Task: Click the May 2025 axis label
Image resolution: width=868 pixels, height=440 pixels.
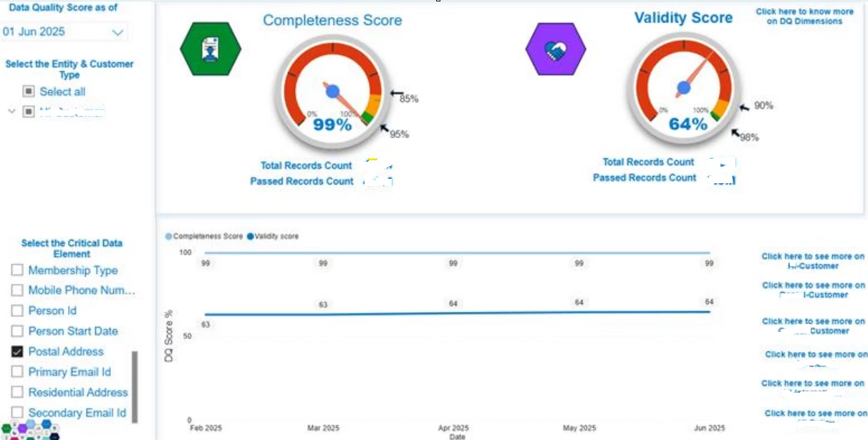Action: pyautogui.click(x=579, y=429)
